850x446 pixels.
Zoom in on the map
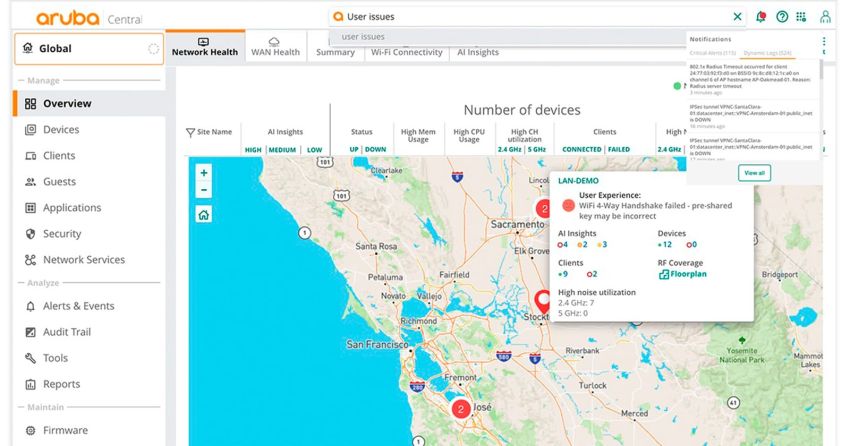click(x=204, y=173)
